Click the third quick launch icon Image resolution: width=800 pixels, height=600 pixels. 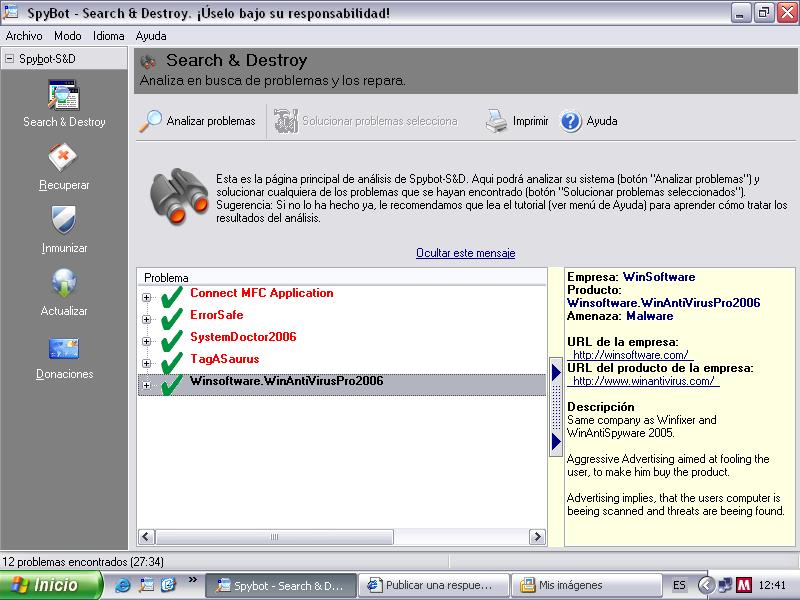tap(168, 585)
